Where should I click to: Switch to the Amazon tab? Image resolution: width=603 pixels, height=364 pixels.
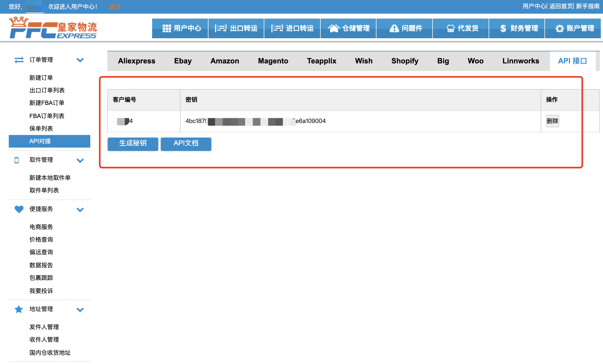(x=225, y=61)
